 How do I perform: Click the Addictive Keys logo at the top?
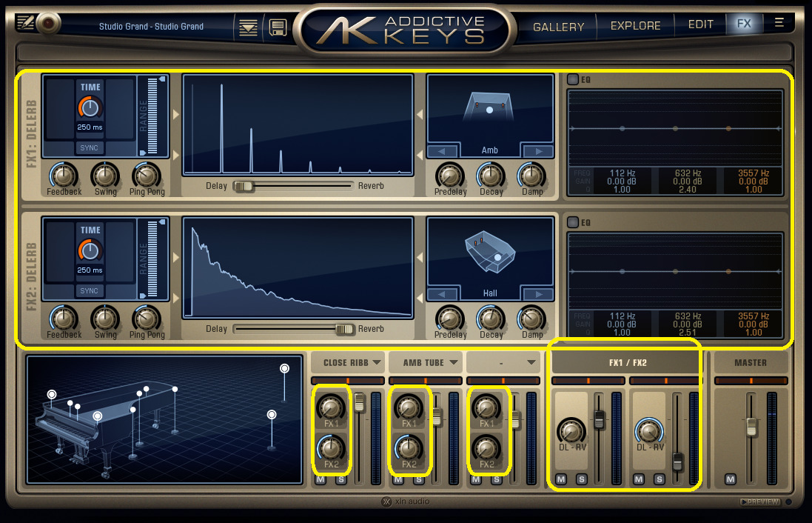(406, 24)
